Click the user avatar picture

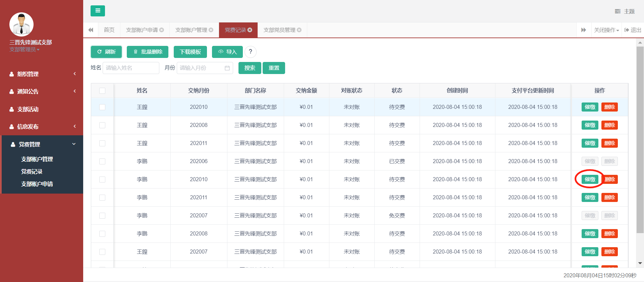point(21,24)
